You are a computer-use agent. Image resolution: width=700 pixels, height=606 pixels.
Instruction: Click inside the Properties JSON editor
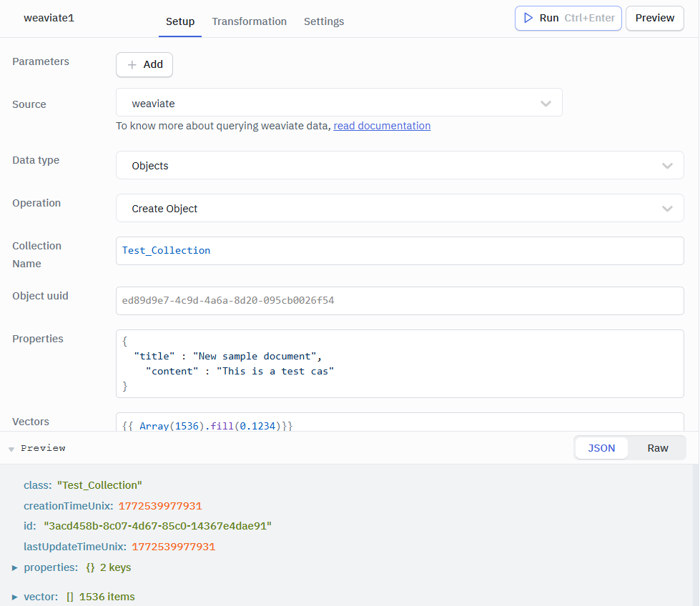pyautogui.click(x=400, y=364)
